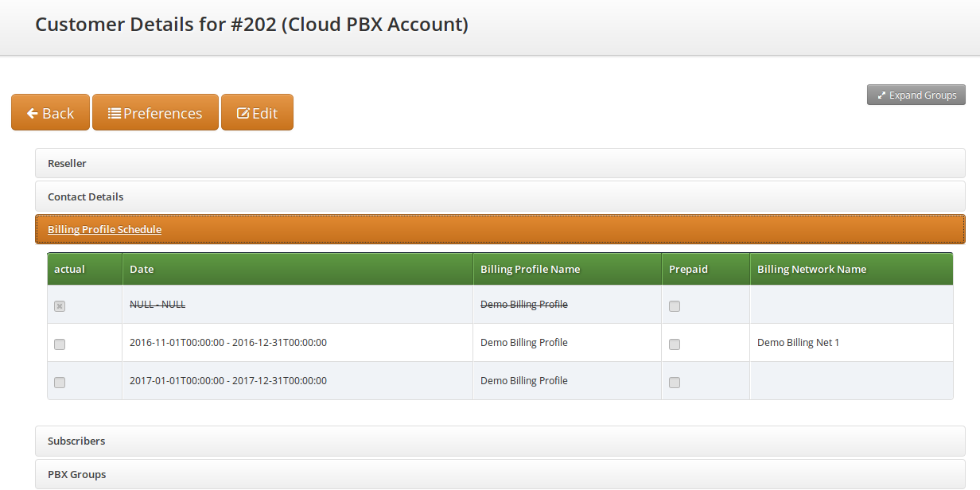Toggle Prepaid checkbox in Demo Billing Net 1 row
Image resolution: width=980 pixels, height=490 pixels.
675,344
